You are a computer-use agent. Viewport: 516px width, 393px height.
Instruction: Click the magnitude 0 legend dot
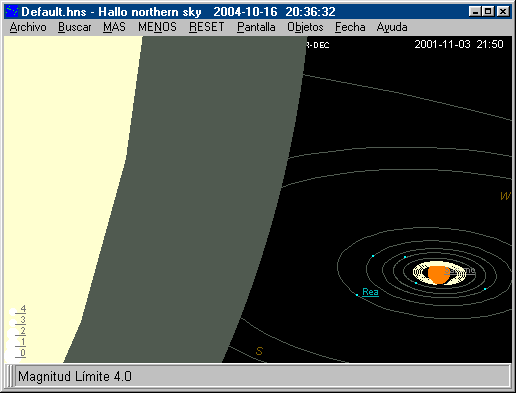point(13,356)
